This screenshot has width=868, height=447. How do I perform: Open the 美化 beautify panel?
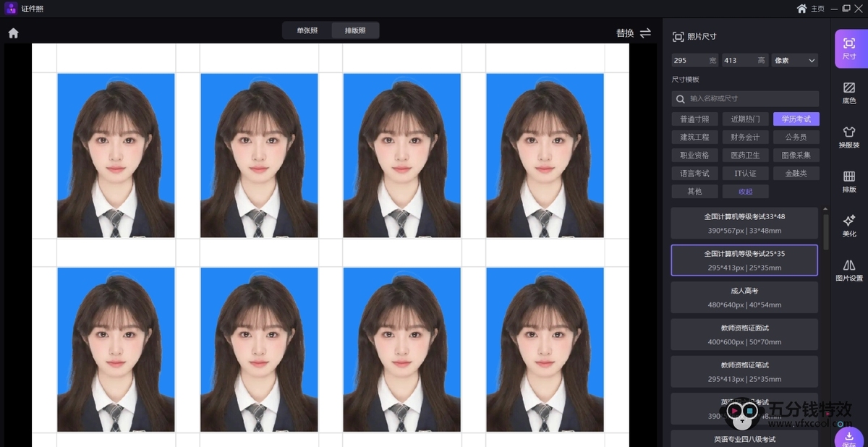849,226
